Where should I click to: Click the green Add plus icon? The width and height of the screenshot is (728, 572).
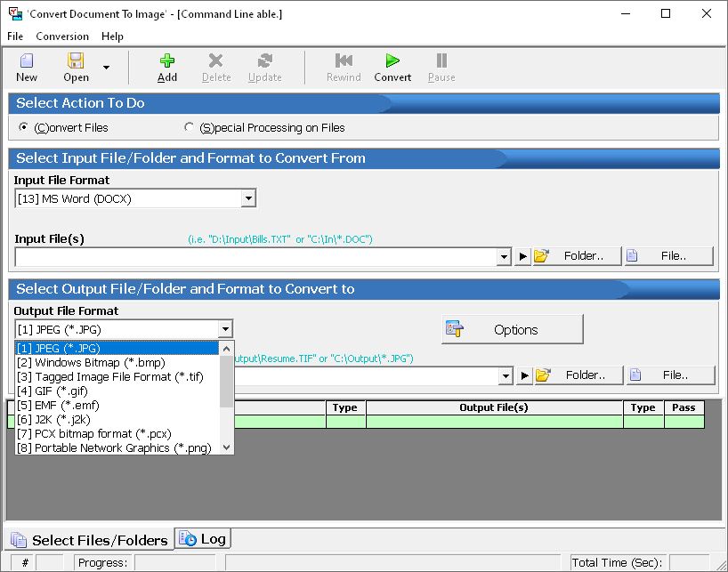(x=167, y=60)
